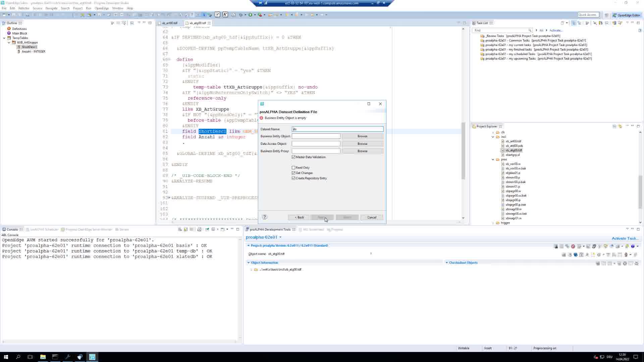644x362 pixels.
Task: Click the blue database icon in object toolbar row
Action: (576, 255)
